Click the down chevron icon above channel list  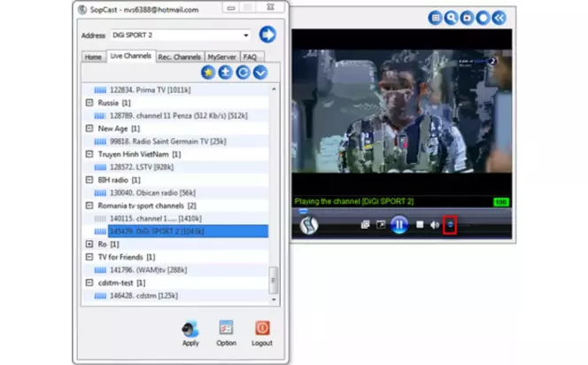click(x=260, y=73)
